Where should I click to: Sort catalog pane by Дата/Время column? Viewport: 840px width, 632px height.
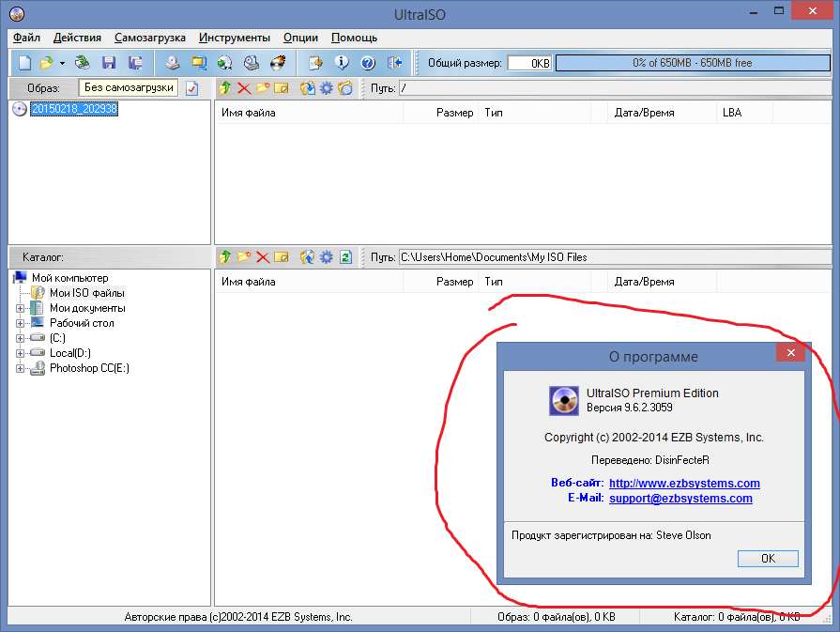[661, 282]
